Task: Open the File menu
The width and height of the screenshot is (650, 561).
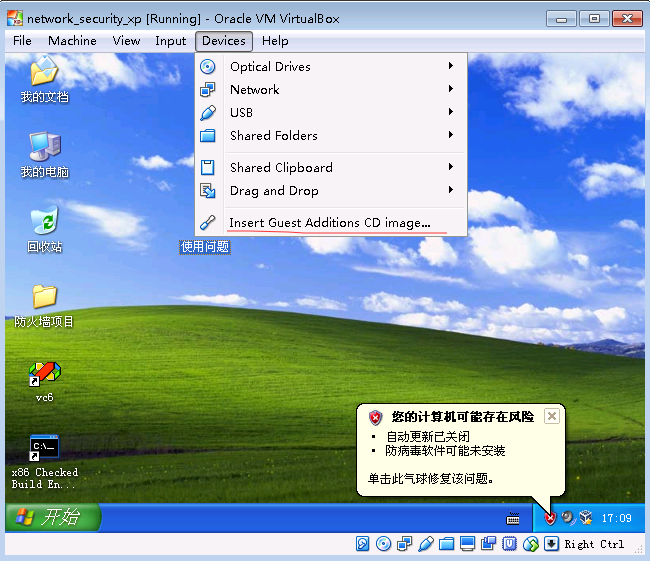Action: [22, 41]
